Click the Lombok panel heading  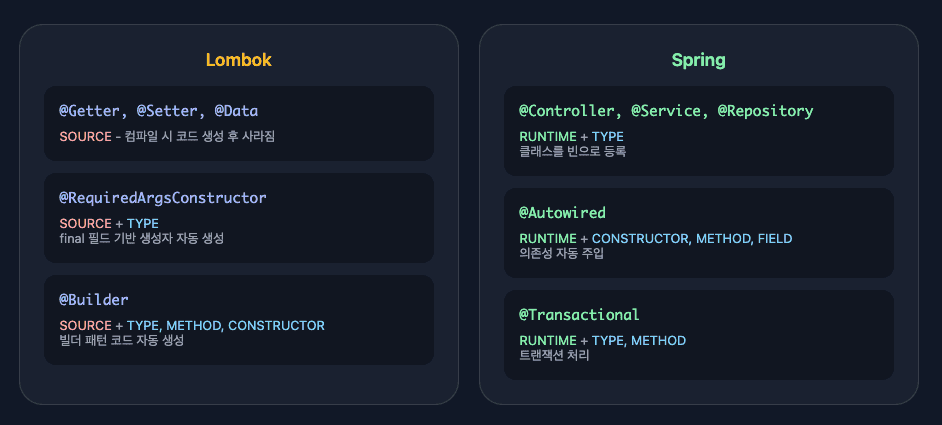(238, 60)
